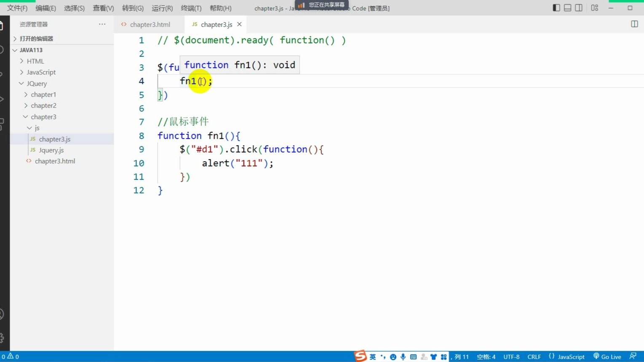The width and height of the screenshot is (644, 362).
Task: Open the Manage gear menu
Action: coord(2,338)
